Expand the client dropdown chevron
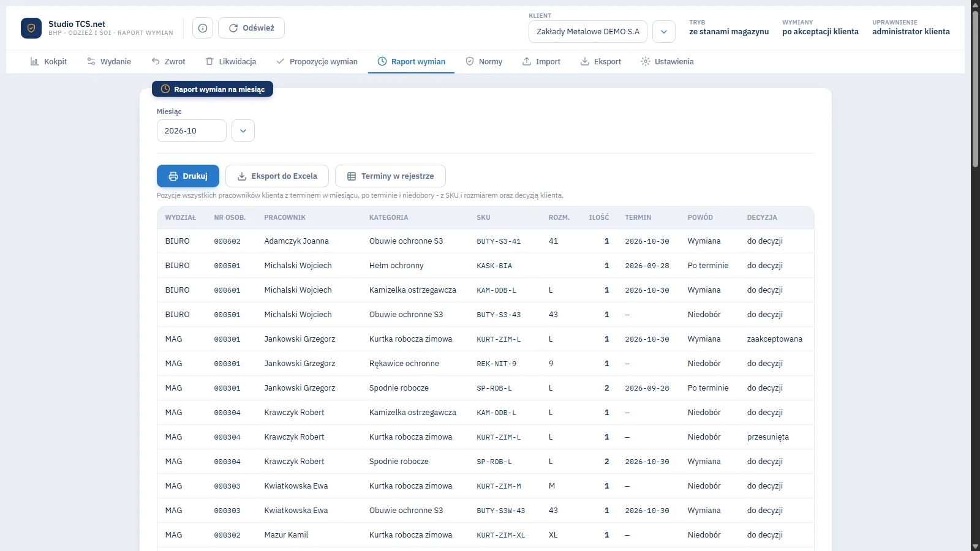This screenshot has width=980, height=551. (x=664, y=32)
